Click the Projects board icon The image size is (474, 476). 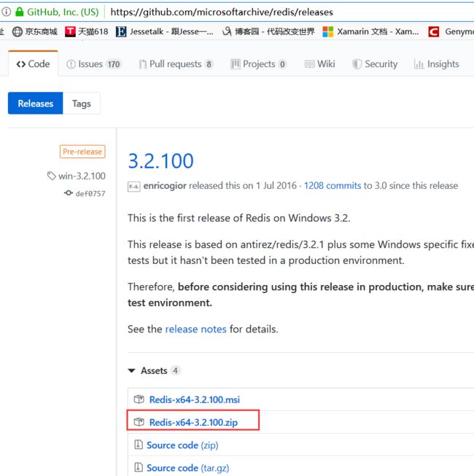click(x=236, y=64)
